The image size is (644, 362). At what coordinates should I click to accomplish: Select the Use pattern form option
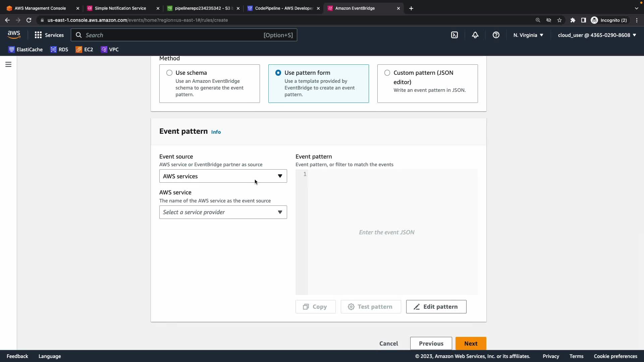coord(278,73)
